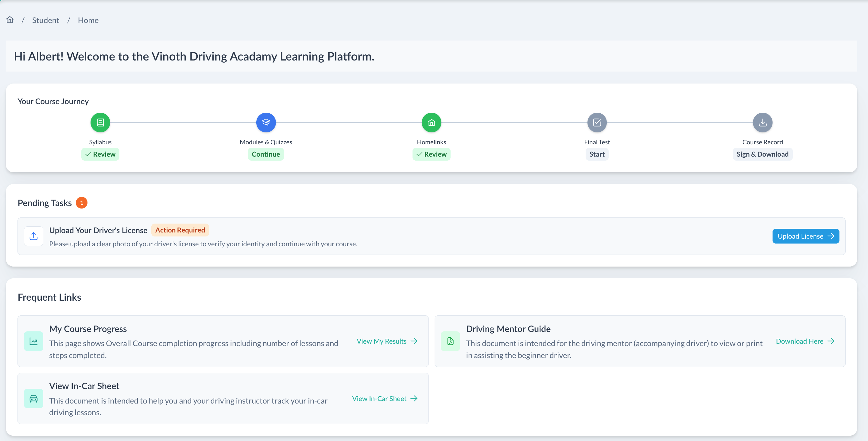
Task: Click the upload icon beside Driver's License
Action: tap(33, 236)
